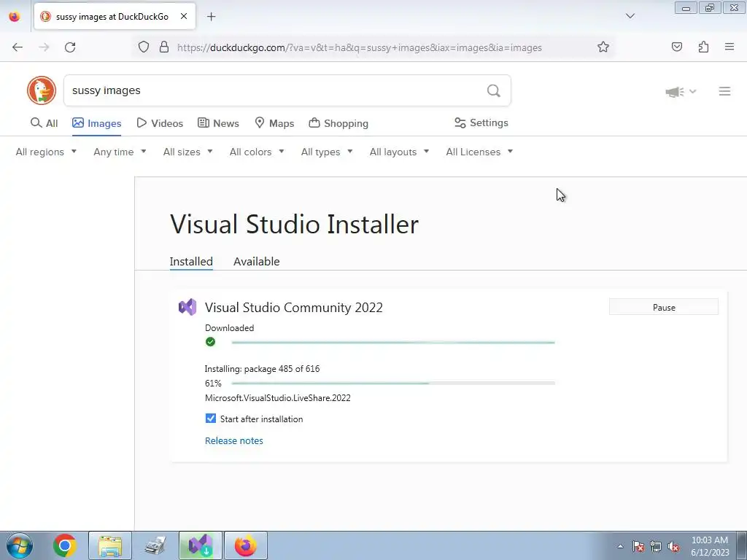The image size is (747, 560).
Task: Open the Maps tab
Action: 274,123
